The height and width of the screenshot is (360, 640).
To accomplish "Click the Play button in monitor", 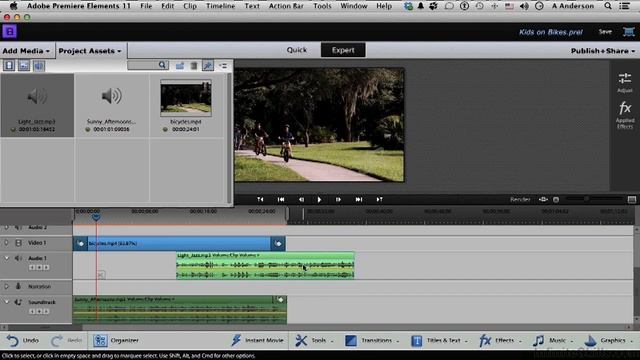I will coord(319,200).
